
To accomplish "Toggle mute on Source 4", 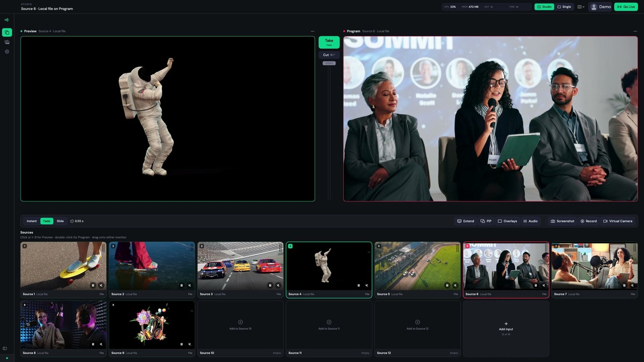I will (367, 286).
